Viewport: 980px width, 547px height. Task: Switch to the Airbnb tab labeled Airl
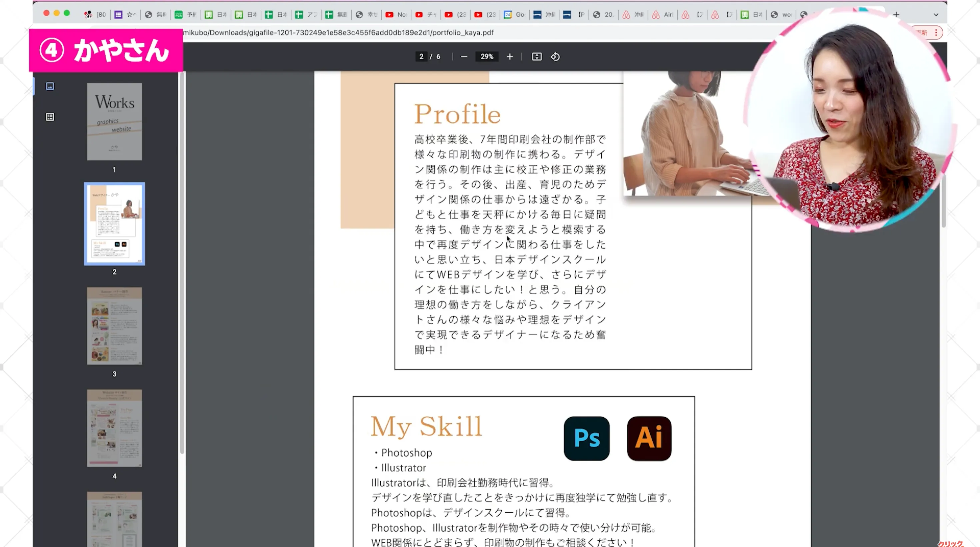coord(663,14)
